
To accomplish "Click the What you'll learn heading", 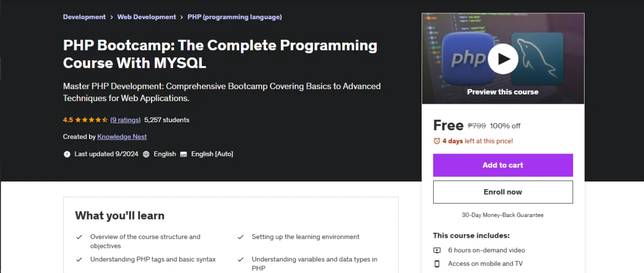I will (x=120, y=216).
